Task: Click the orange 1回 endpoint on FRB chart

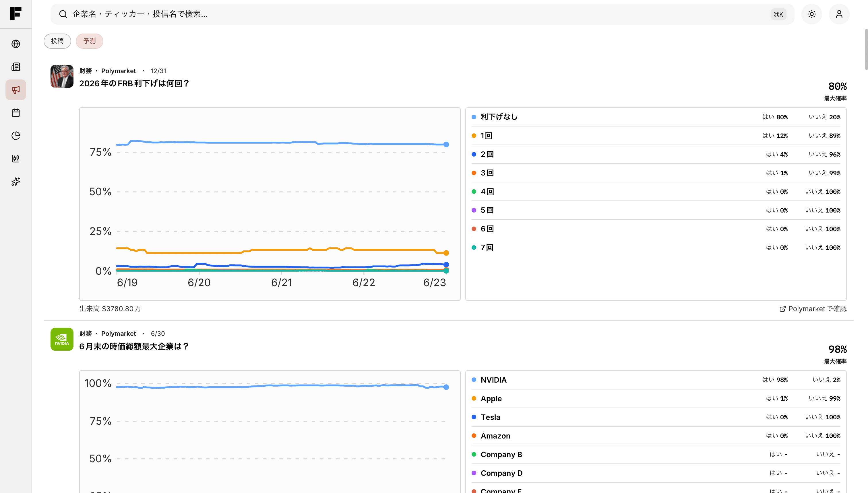Action: (x=446, y=253)
